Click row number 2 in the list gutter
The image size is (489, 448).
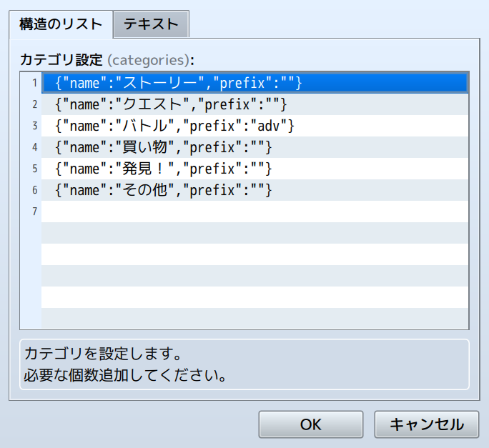(33, 105)
